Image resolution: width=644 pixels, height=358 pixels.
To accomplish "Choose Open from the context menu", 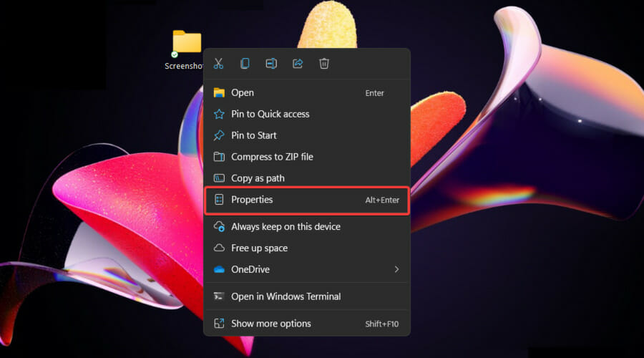I will [x=243, y=92].
